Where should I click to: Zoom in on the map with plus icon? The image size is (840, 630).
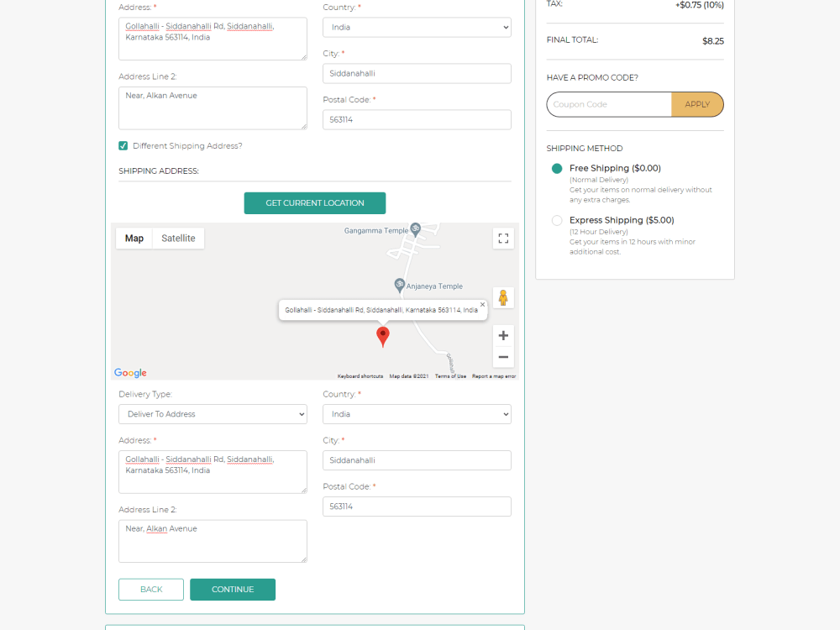(x=503, y=335)
